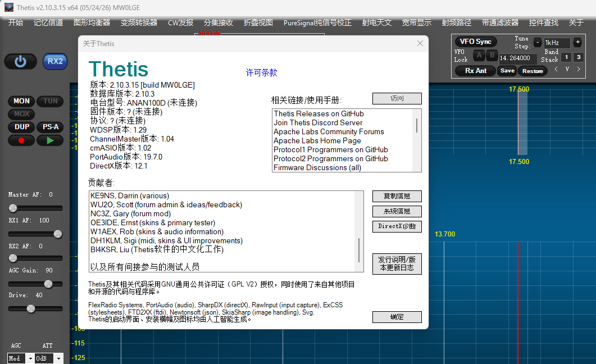Open the 带通滤波器 menu
596x364 pixels.
[500, 23]
